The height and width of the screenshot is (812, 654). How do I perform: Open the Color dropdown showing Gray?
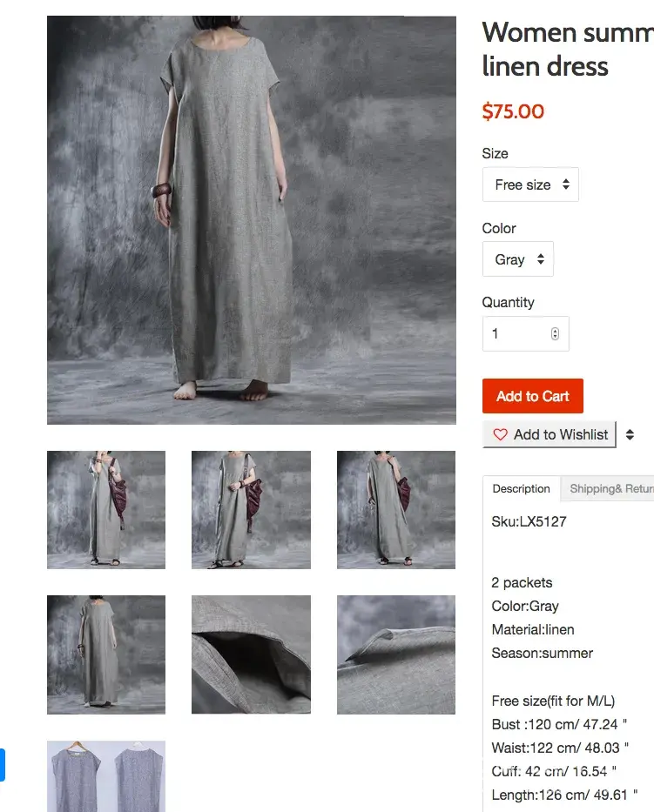[x=517, y=259]
